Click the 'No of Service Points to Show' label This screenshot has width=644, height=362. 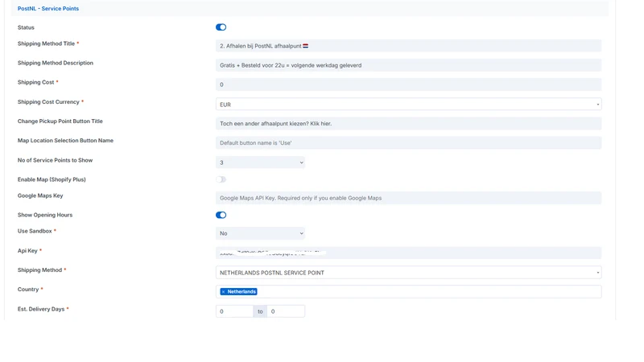click(55, 160)
